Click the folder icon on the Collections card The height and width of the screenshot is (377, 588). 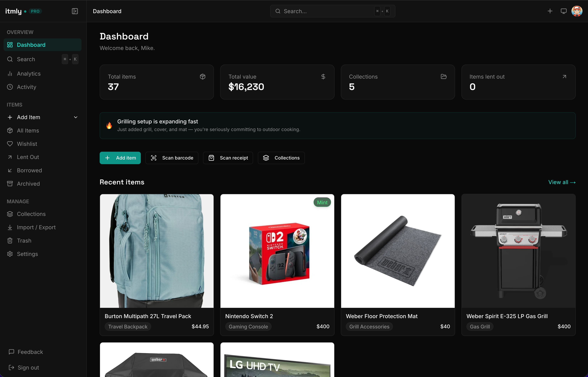pos(443,77)
